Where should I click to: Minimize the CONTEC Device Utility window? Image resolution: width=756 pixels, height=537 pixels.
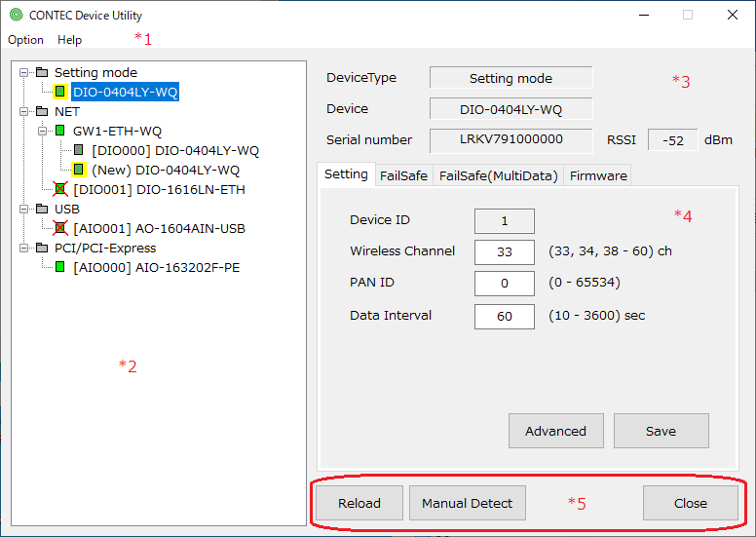pyautogui.click(x=644, y=15)
